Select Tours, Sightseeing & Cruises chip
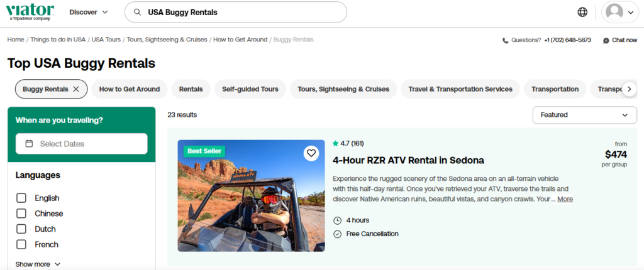The height and width of the screenshot is (270, 644). pyautogui.click(x=343, y=89)
